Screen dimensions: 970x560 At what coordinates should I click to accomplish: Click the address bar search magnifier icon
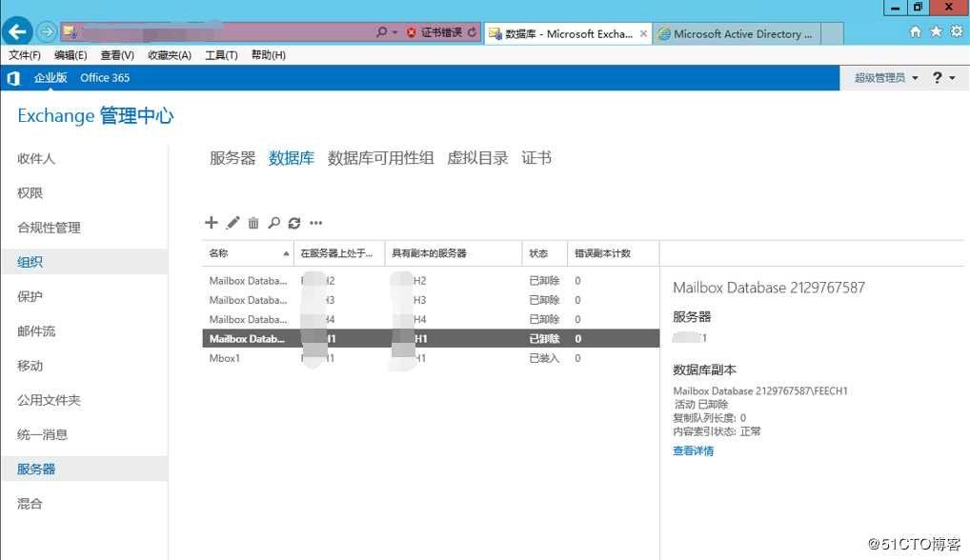[x=382, y=32]
